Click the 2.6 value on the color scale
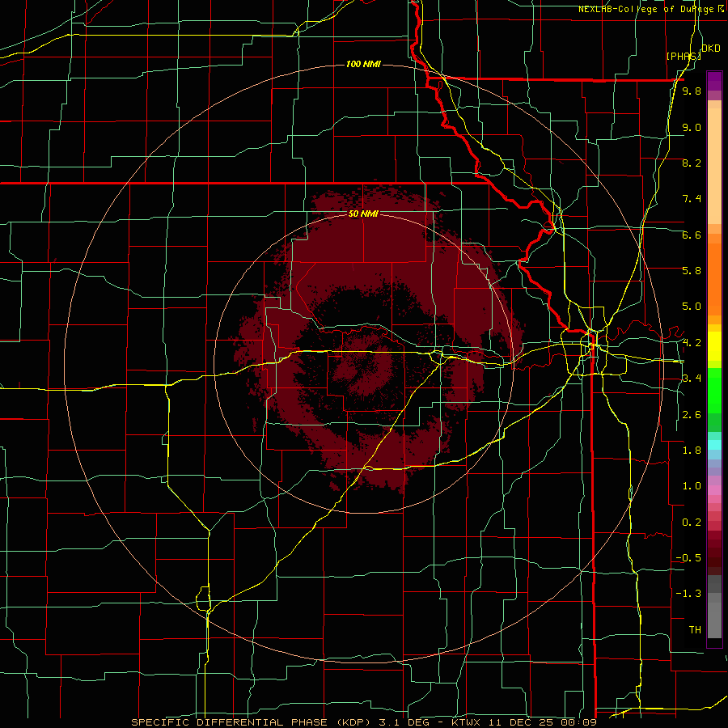Viewport: 728px width, 728px height. pos(692,415)
